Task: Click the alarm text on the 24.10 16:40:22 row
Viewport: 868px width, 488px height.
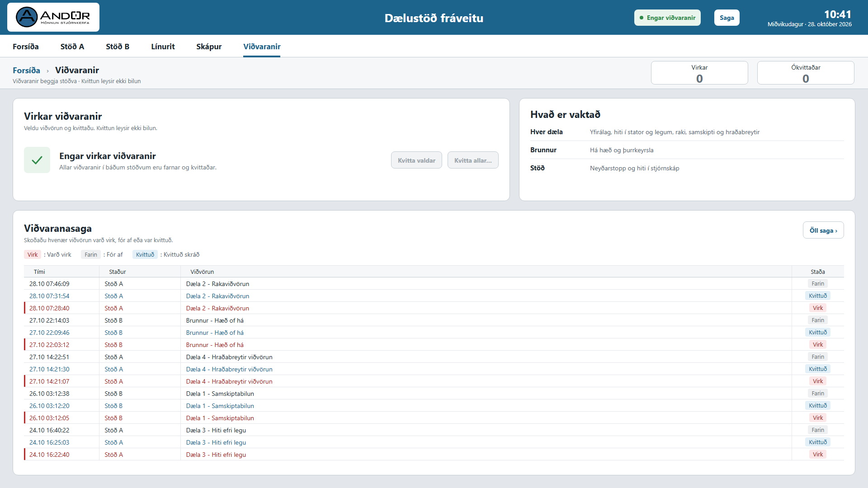Action: 216,430
